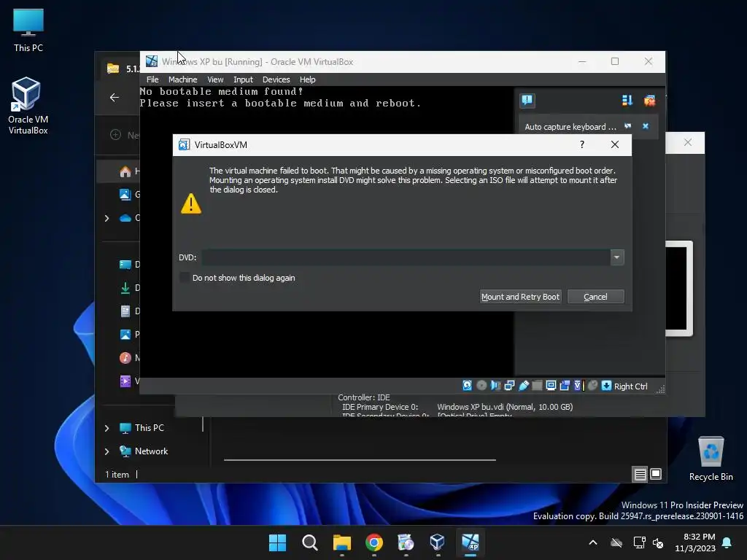Click the muted volume tray icon
Screen dimensions: 747x560
tap(659, 542)
